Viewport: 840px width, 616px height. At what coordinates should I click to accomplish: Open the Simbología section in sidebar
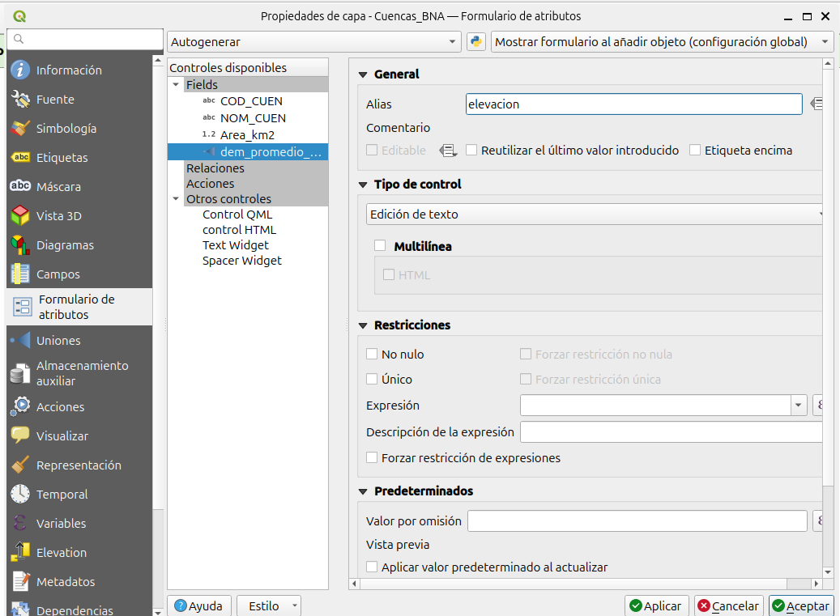66,129
